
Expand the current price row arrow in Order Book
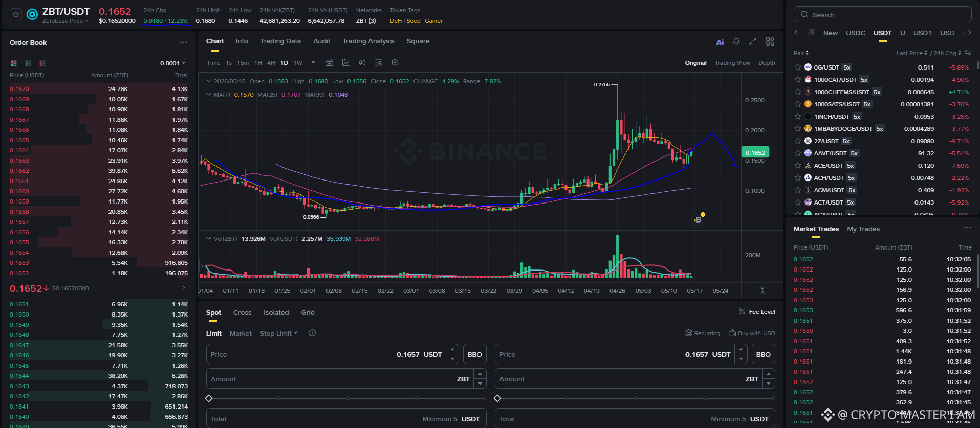click(x=184, y=288)
